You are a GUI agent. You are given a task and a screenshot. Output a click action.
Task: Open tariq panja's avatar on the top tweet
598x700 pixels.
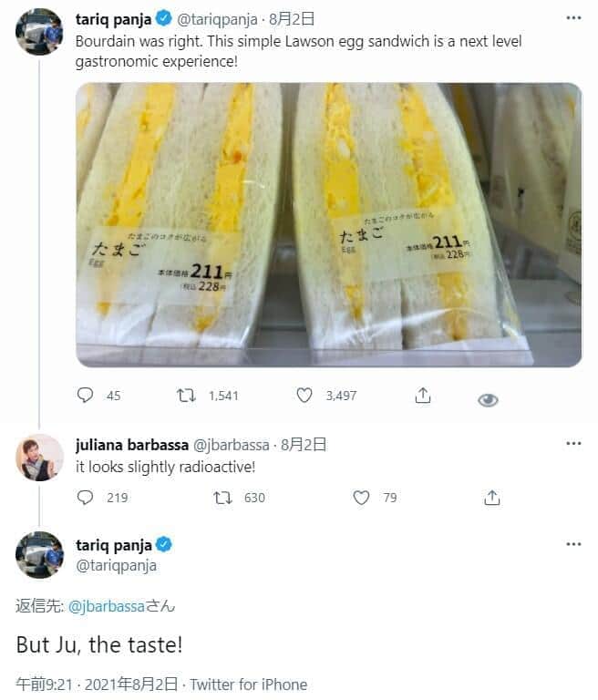coord(39,32)
